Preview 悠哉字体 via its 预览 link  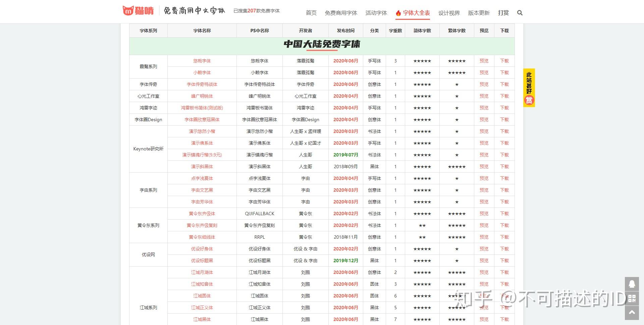coord(484,61)
